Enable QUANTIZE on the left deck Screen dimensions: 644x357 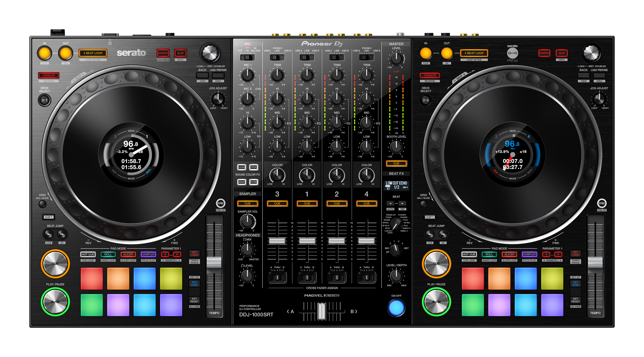coord(163,53)
